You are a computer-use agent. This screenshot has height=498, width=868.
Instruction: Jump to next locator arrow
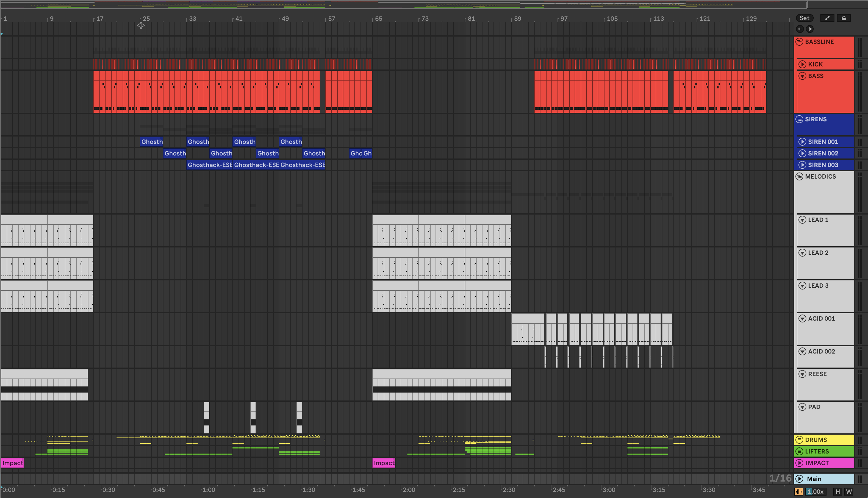(809, 29)
